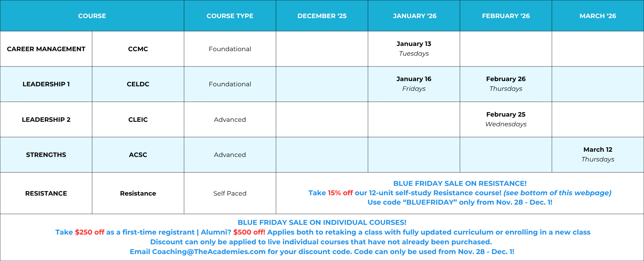Pick the January 16 Fridays session
The width and height of the screenshot is (644, 261).
click(x=414, y=84)
